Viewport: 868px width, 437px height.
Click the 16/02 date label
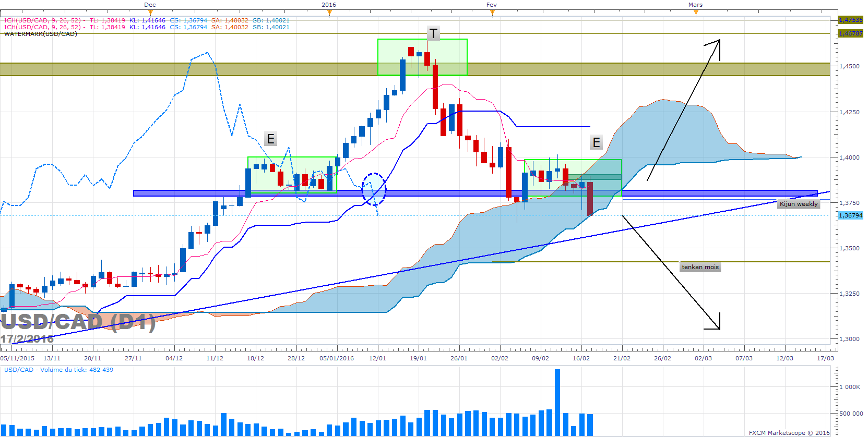click(581, 358)
